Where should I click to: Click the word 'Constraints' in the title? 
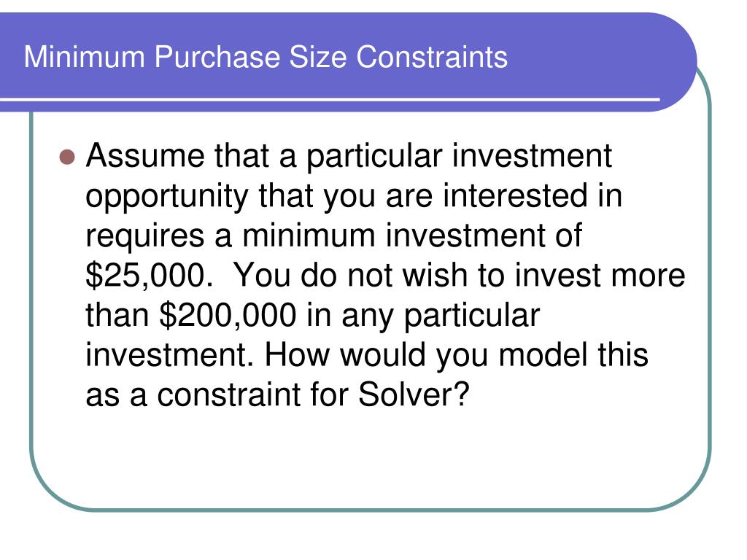coord(432,57)
